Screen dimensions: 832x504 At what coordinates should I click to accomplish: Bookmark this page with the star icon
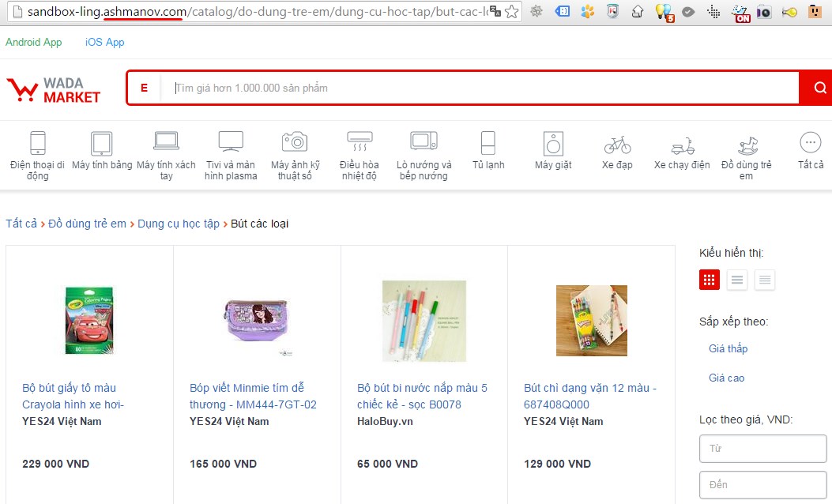pos(512,12)
